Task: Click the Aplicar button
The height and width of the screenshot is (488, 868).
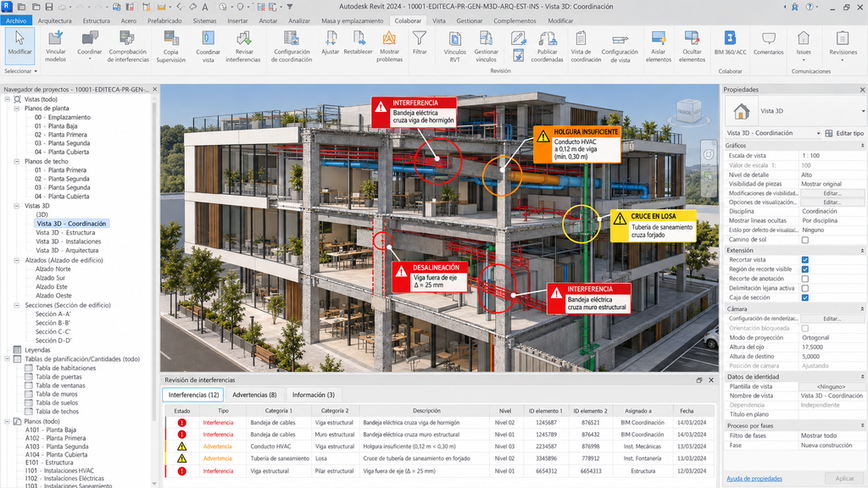Action: [x=844, y=479]
